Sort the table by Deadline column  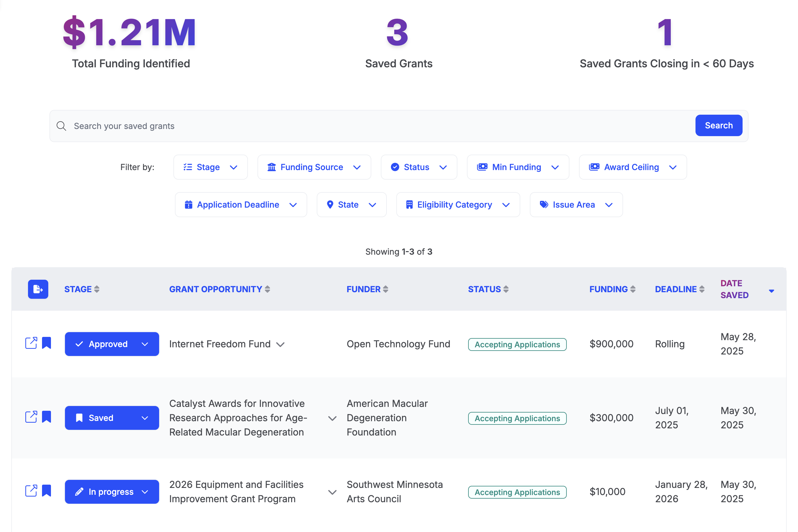679,289
